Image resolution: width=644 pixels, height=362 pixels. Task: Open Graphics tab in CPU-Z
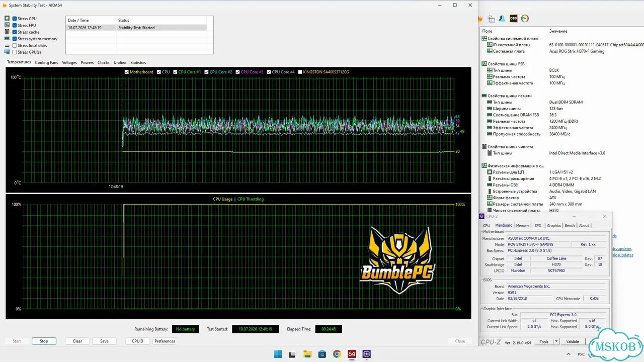(x=554, y=226)
